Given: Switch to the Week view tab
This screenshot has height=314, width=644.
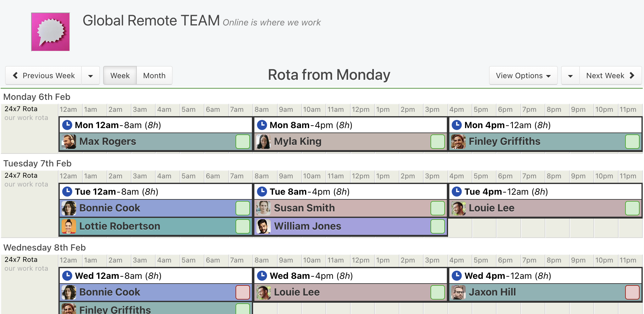Looking at the screenshot, I should pyautogui.click(x=120, y=76).
